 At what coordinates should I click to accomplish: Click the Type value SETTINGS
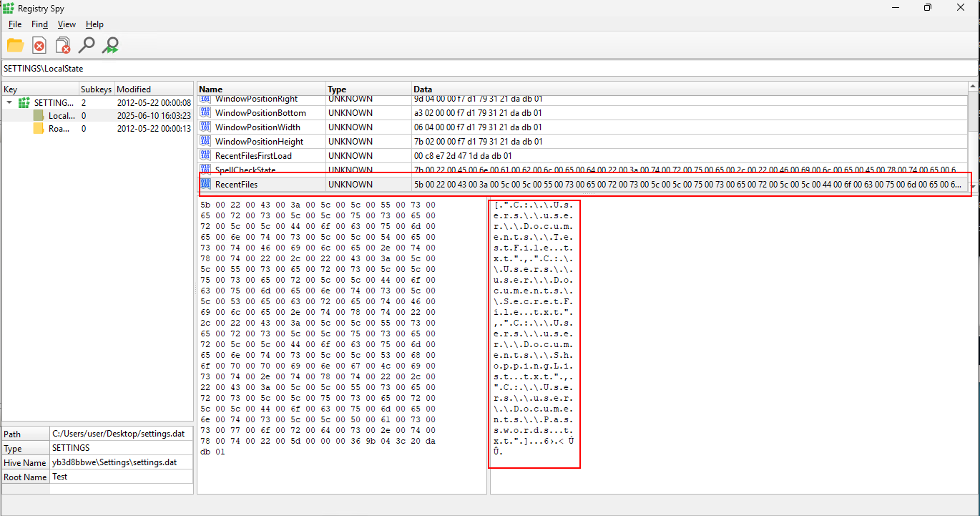[x=71, y=448]
